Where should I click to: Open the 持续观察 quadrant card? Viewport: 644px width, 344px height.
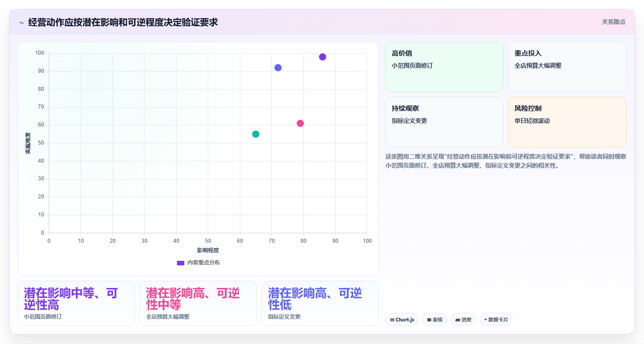pyautogui.click(x=444, y=122)
